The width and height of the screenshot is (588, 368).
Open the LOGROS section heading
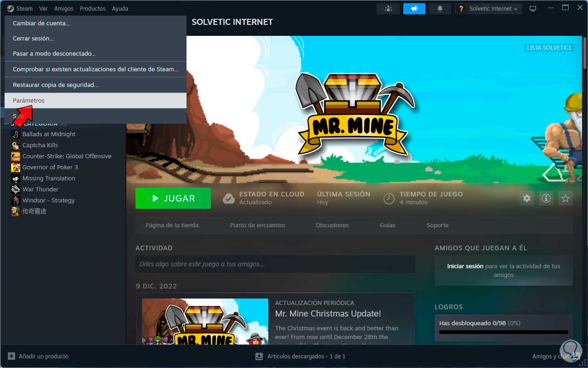pyautogui.click(x=449, y=307)
